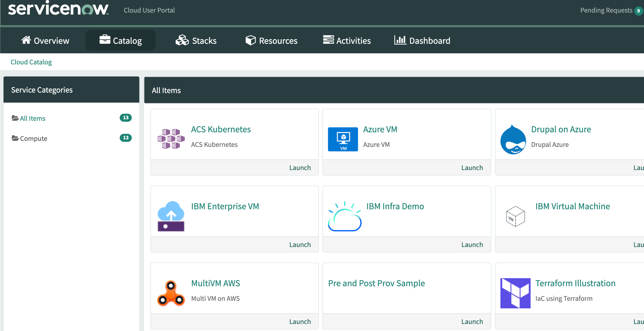
Task: Click the IBM Infra Demo cloud icon
Action: (x=345, y=216)
